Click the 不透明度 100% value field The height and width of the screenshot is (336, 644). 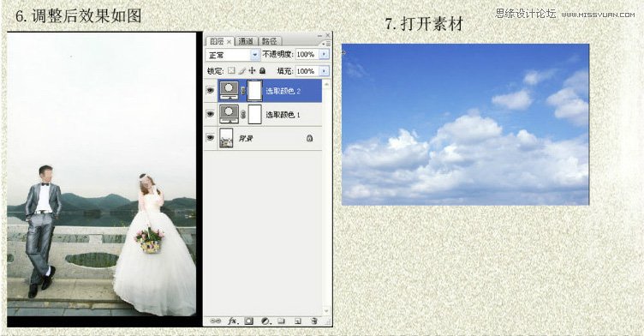pos(307,54)
